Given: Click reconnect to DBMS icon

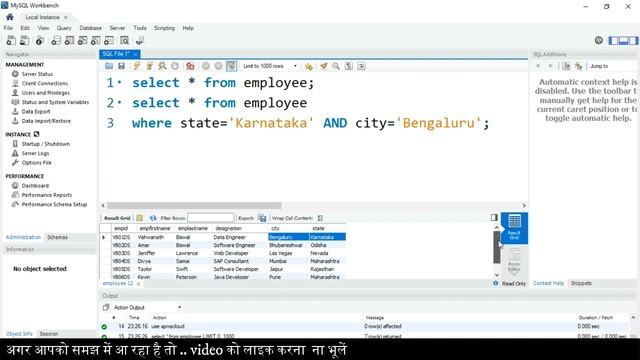Looking at the screenshot, I should pos(140,40).
